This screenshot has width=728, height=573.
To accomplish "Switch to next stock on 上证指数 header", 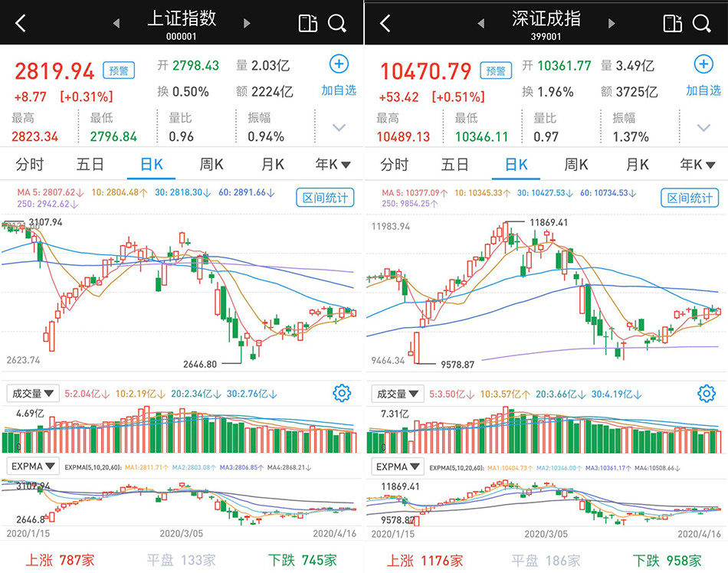I will (247, 23).
